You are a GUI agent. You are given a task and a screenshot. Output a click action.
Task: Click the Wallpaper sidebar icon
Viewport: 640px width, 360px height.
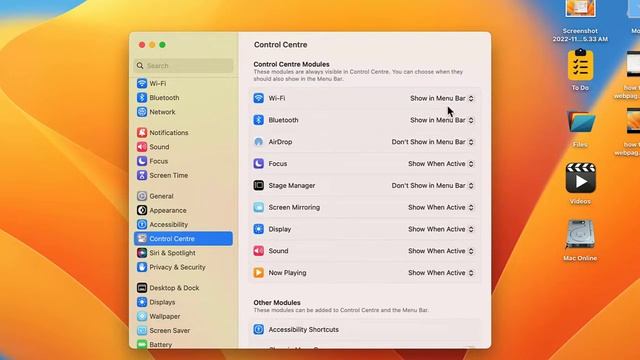142,316
